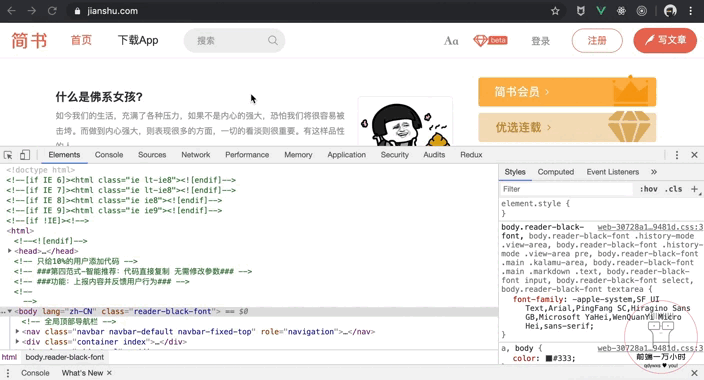Open the Network tab

[x=196, y=155]
